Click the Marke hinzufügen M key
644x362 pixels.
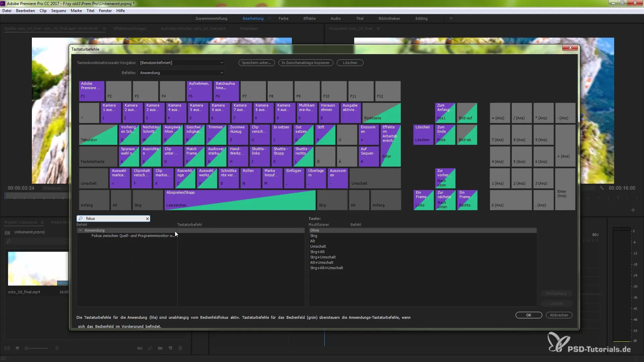click(x=272, y=178)
